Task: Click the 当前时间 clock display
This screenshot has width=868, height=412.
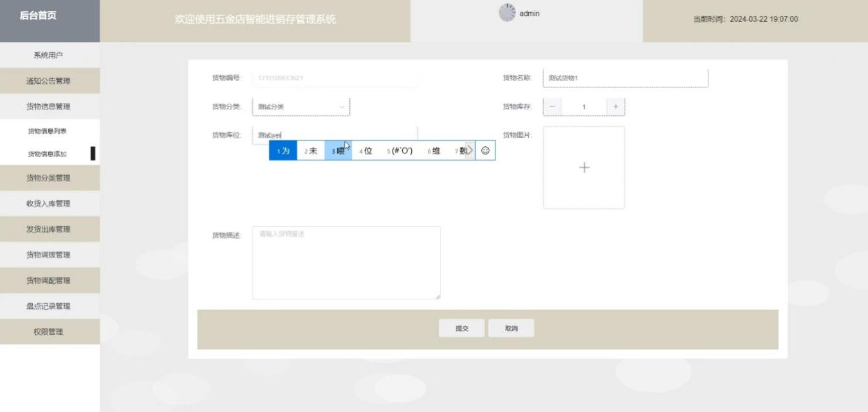Action: click(745, 19)
